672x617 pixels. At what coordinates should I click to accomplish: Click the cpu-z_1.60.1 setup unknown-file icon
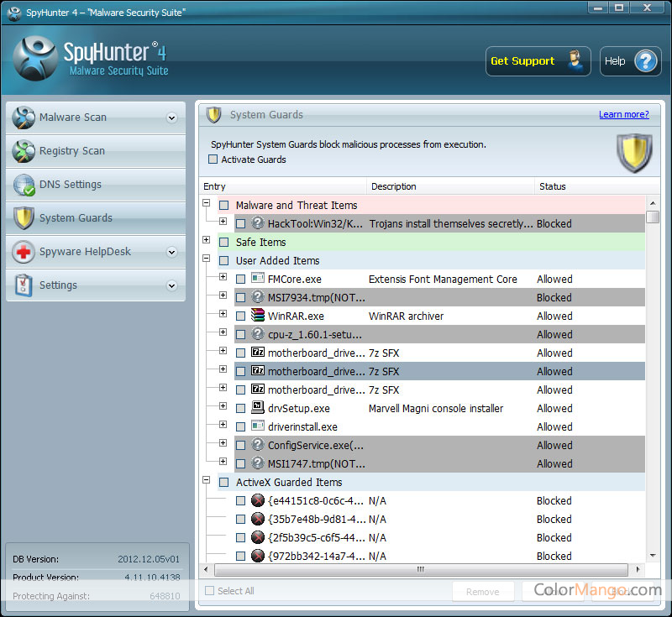click(258, 333)
